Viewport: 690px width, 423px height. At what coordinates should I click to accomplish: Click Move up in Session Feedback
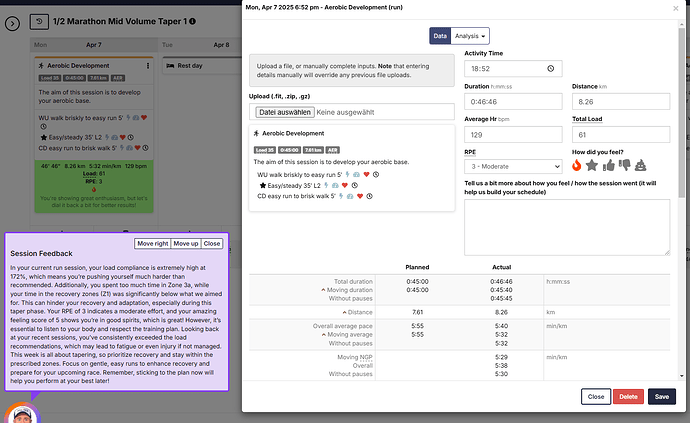click(185, 243)
